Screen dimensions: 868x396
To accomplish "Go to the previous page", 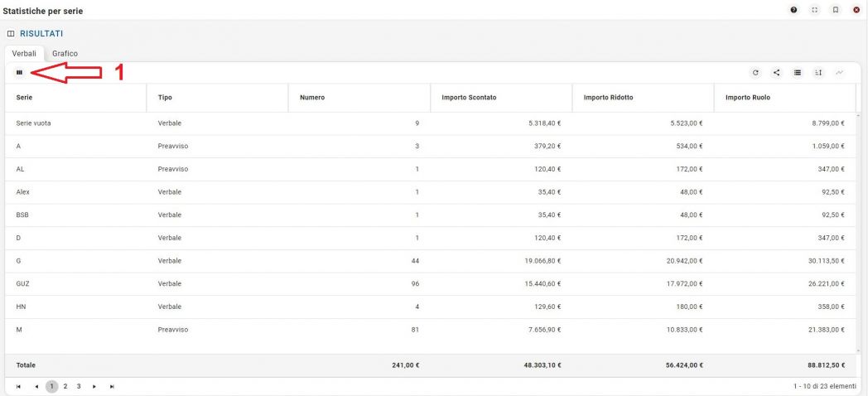I will coord(36,387).
